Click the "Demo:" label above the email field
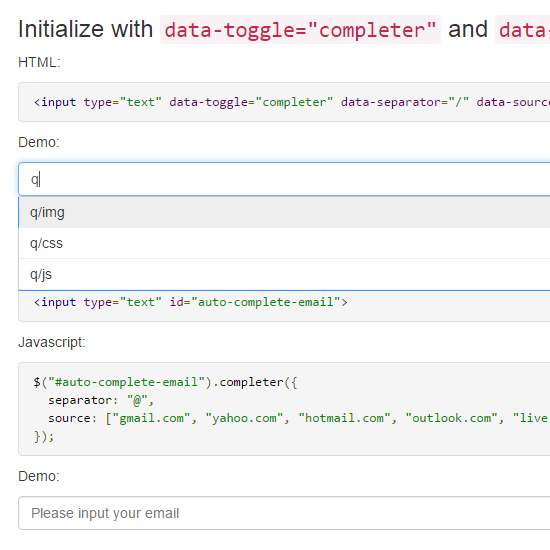550x550 pixels. (39, 476)
